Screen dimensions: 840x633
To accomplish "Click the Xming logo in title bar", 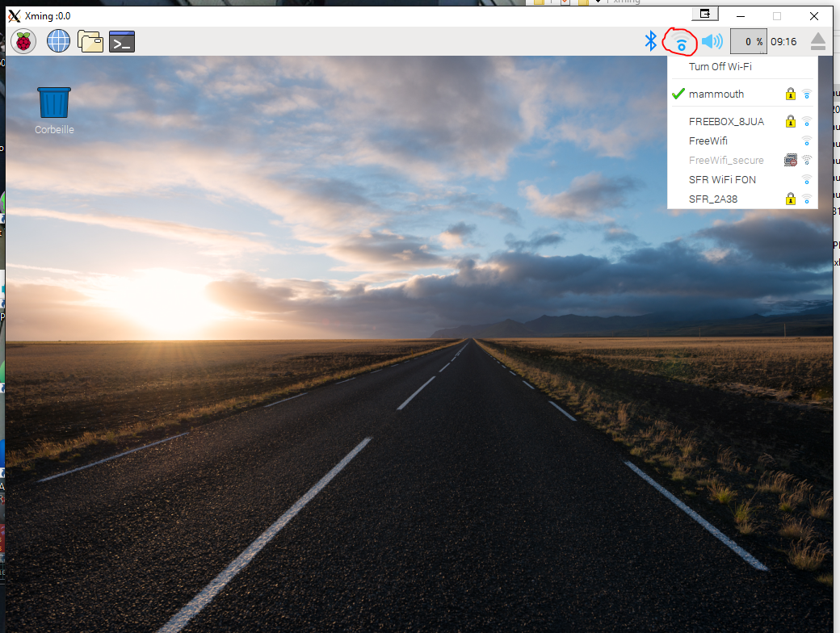I will pyautogui.click(x=15, y=16).
